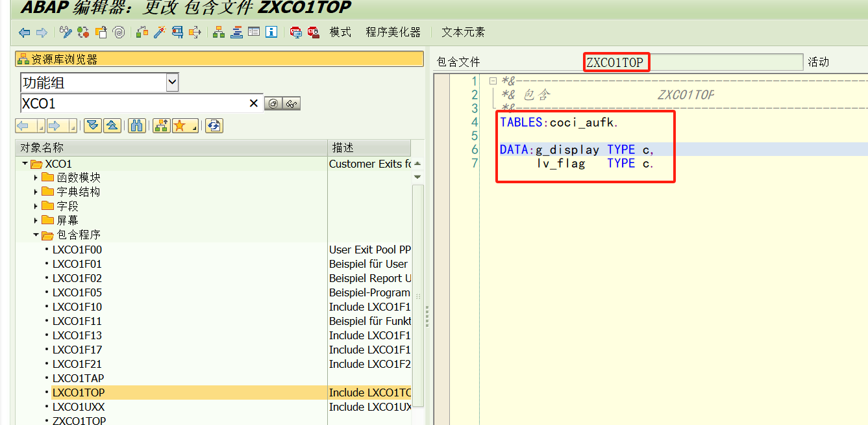This screenshot has height=425, width=868.
Task: Click the Test/Execute vise icon
Action: [x=177, y=32]
